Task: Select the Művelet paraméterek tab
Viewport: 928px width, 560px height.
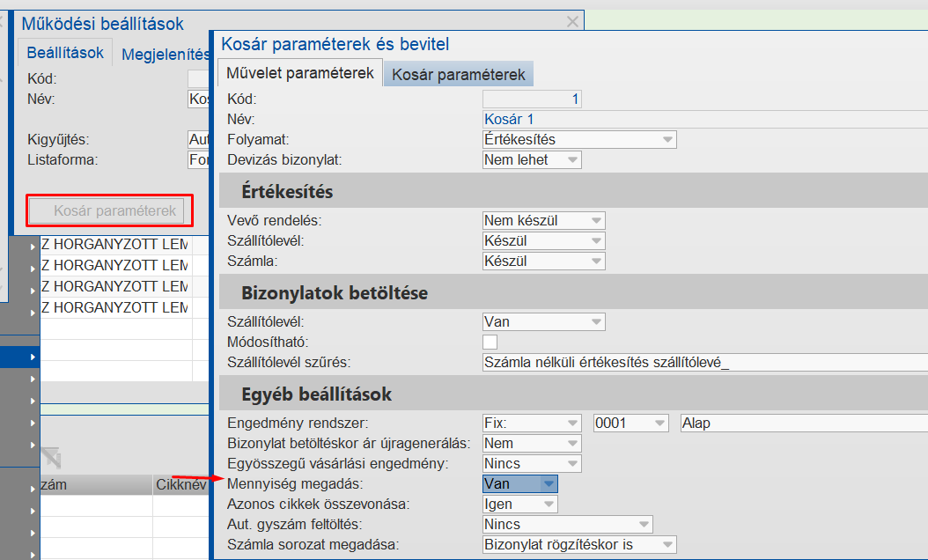Action: click(x=300, y=73)
